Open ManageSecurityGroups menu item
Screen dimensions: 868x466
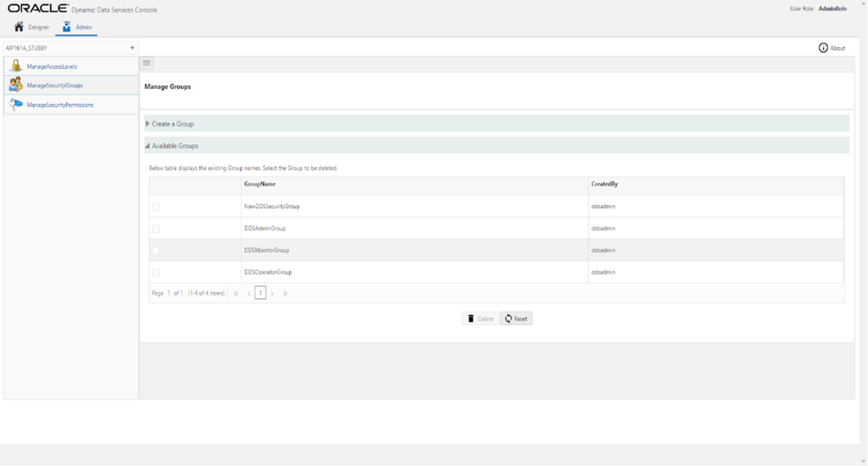(x=71, y=86)
